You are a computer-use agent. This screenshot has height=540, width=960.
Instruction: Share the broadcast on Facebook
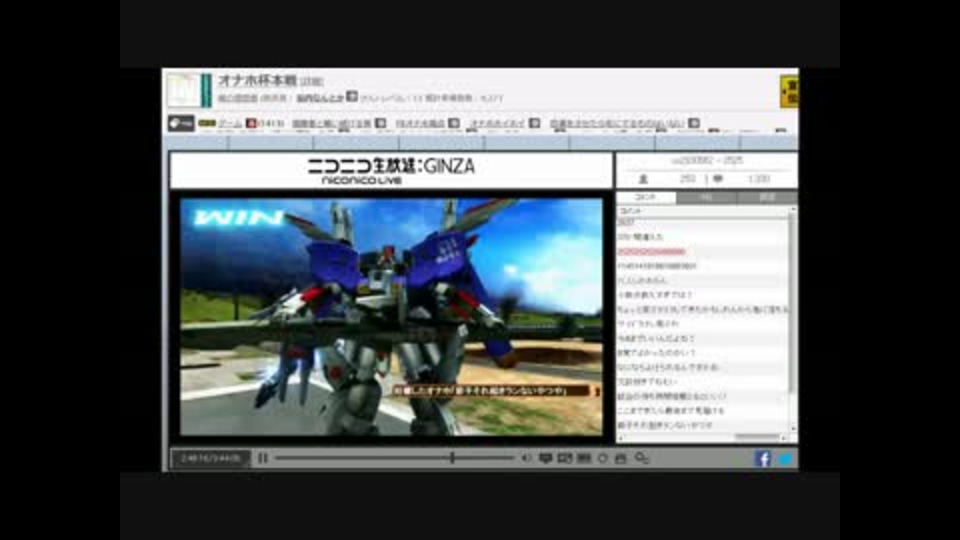tap(762, 459)
